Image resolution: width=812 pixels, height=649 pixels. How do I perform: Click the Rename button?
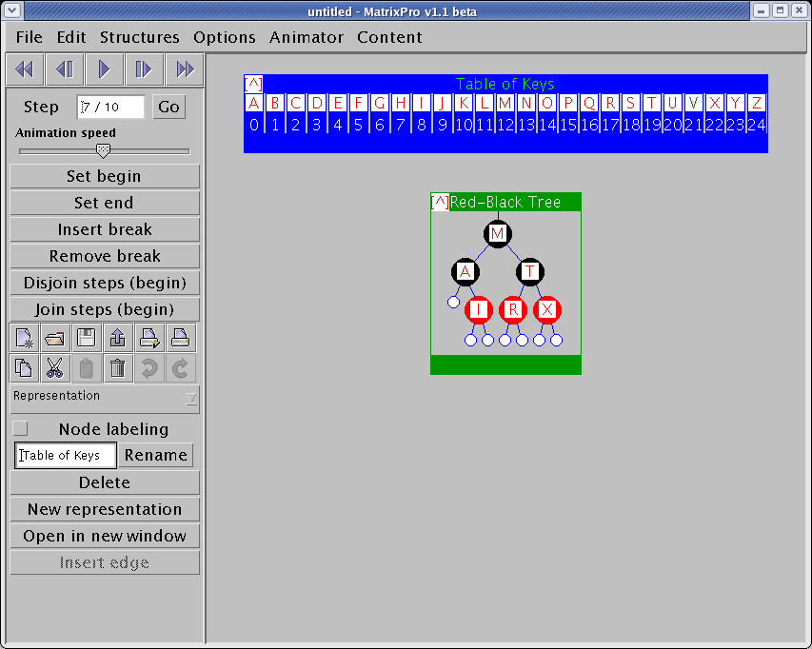pos(156,455)
